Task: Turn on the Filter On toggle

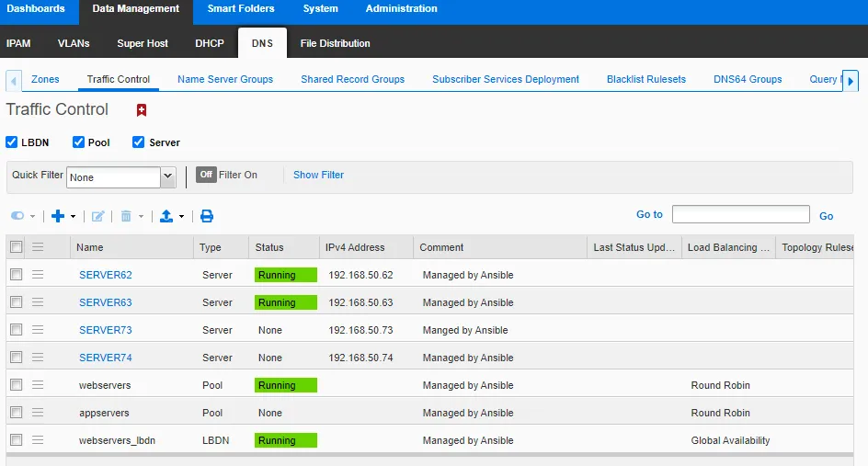Action: [x=206, y=175]
